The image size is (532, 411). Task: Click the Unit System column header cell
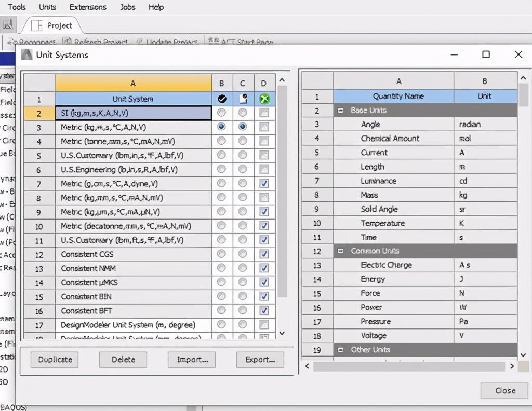pyautogui.click(x=134, y=99)
